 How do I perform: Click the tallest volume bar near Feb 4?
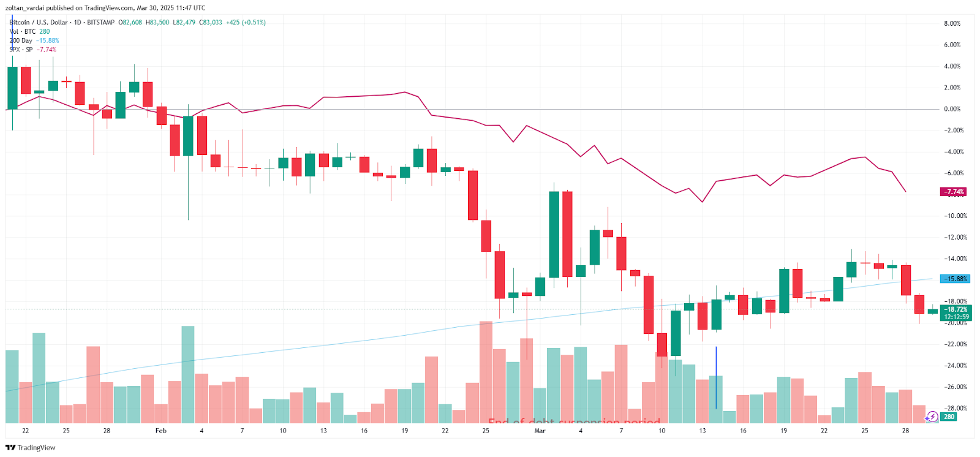(188, 374)
